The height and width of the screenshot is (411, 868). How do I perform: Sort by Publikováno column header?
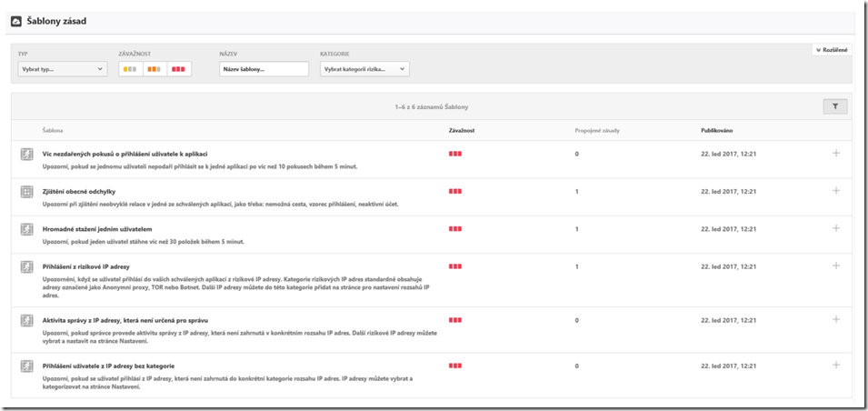(717, 131)
